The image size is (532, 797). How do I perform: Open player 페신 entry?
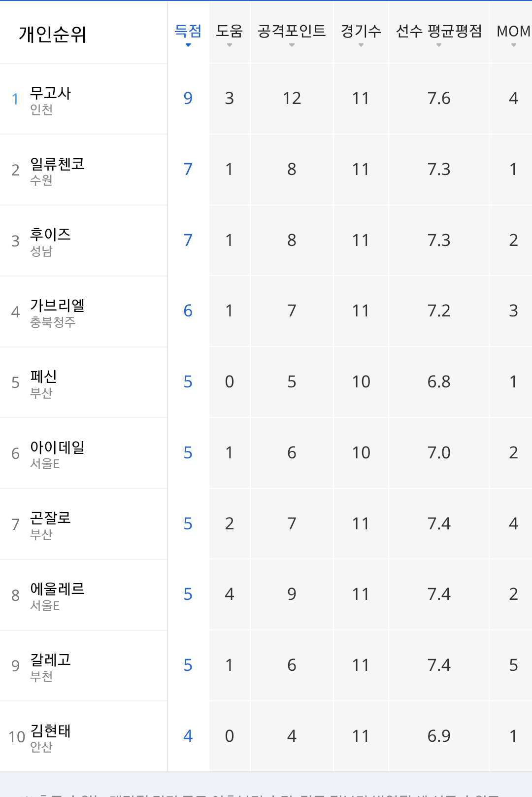click(43, 377)
